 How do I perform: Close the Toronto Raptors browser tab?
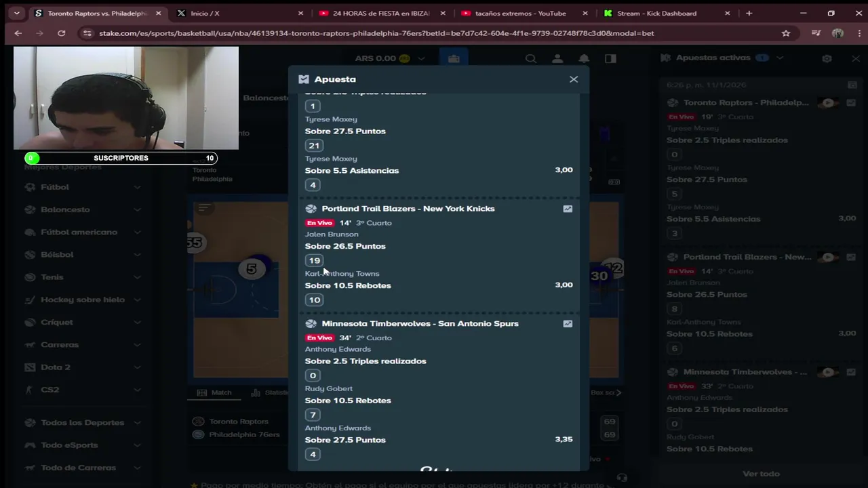(158, 13)
